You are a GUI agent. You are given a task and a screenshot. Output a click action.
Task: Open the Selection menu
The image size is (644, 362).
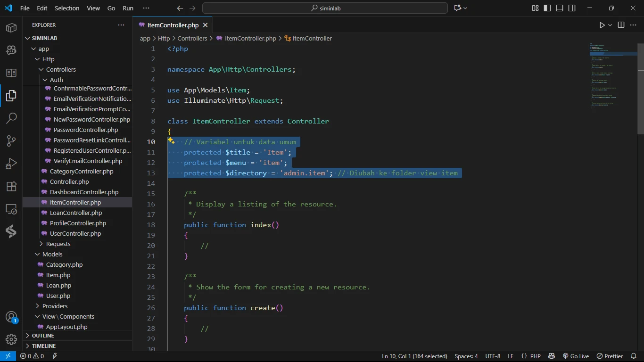(67, 8)
